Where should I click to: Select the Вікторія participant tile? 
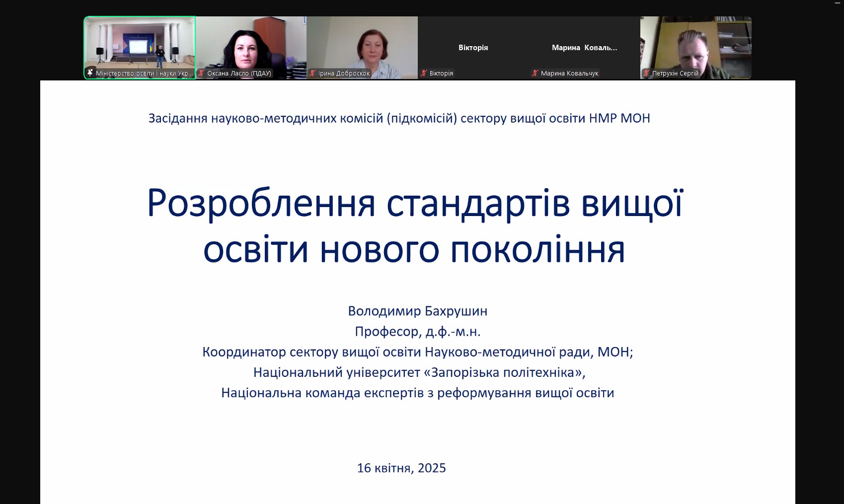click(473, 48)
